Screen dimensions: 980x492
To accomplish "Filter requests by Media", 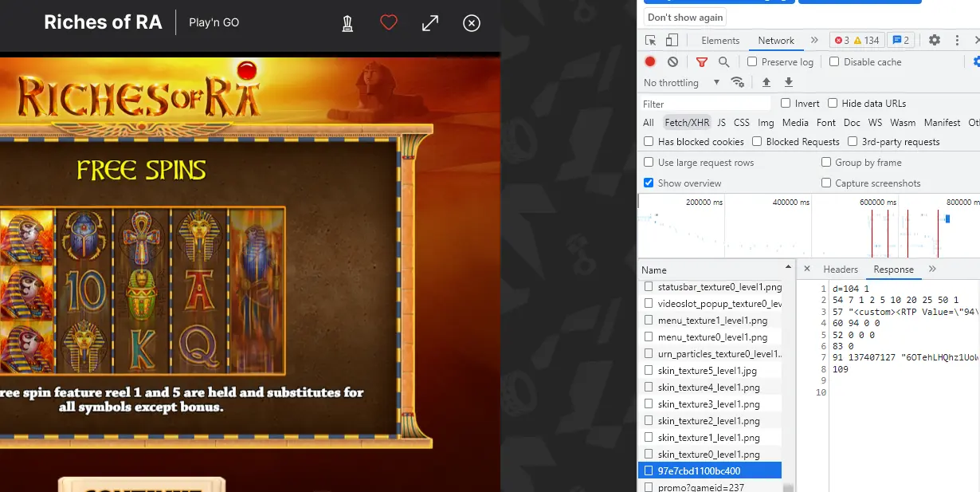I will pos(795,123).
